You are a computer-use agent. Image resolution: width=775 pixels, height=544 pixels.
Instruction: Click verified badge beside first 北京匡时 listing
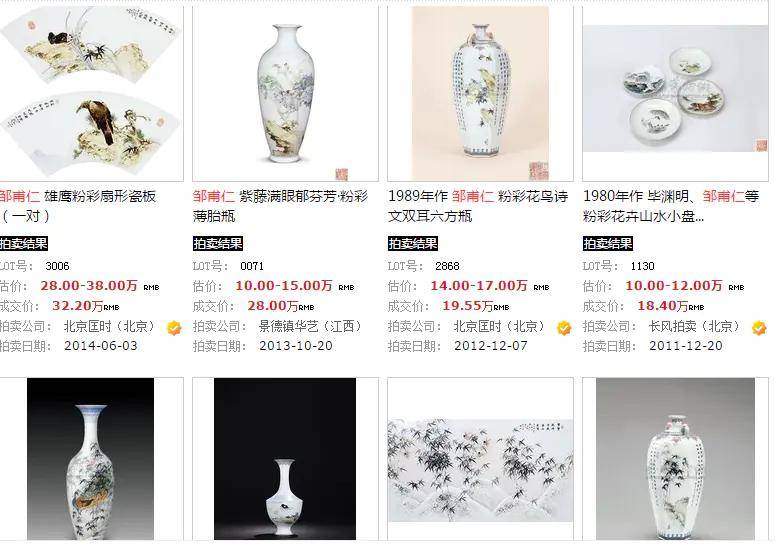coord(174,328)
